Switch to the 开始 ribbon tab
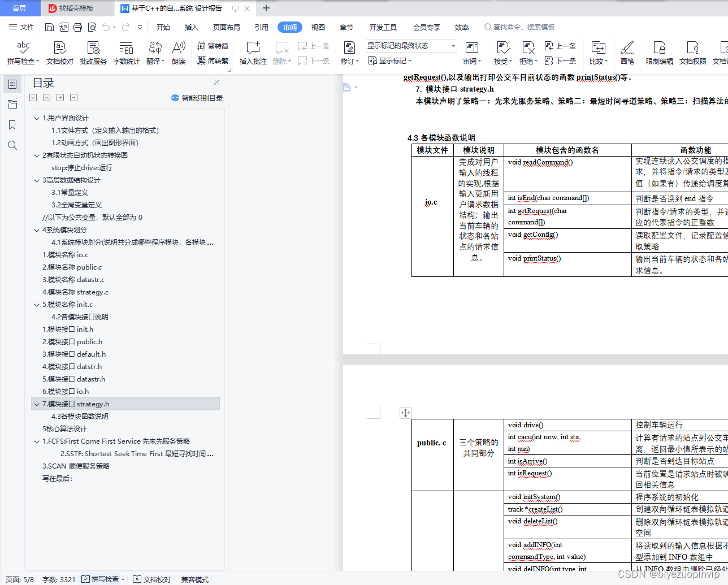728x585 pixels. click(163, 27)
